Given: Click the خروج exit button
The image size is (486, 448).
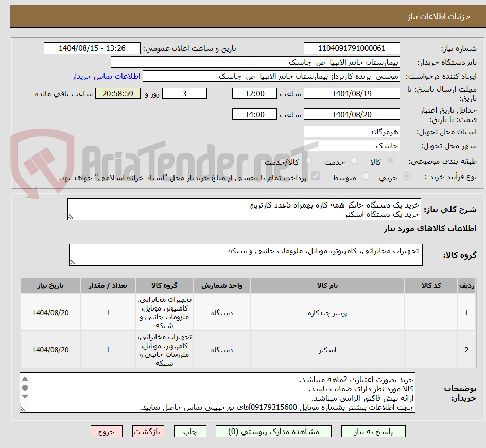Looking at the screenshot, I should pos(106,431).
